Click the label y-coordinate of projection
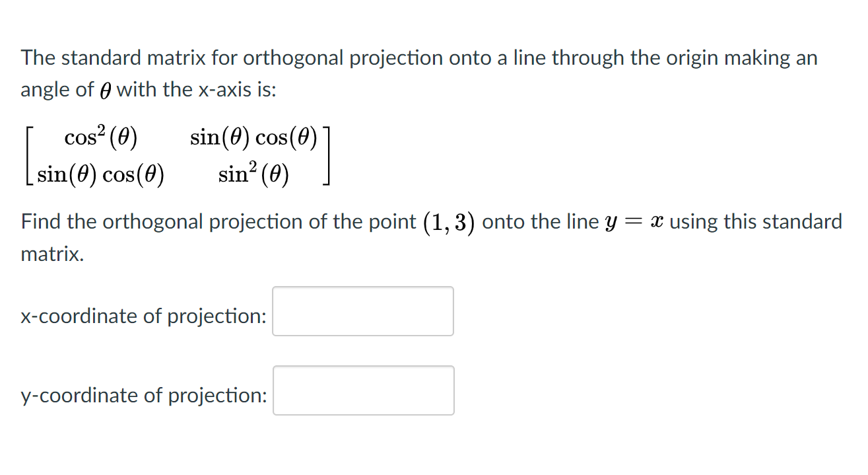This screenshot has width=868, height=475. tap(143, 396)
